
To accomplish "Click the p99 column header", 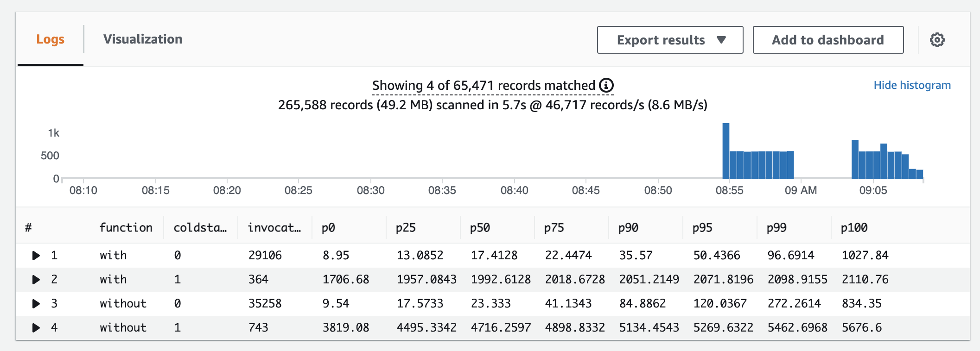I will pyautogui.click(x=776, y=228).
